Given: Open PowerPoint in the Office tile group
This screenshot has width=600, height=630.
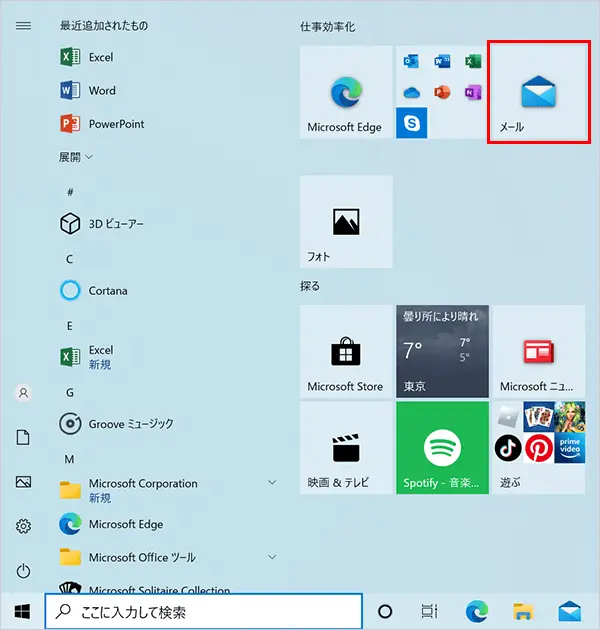Looking at the screenshot, I should [442, 92].
